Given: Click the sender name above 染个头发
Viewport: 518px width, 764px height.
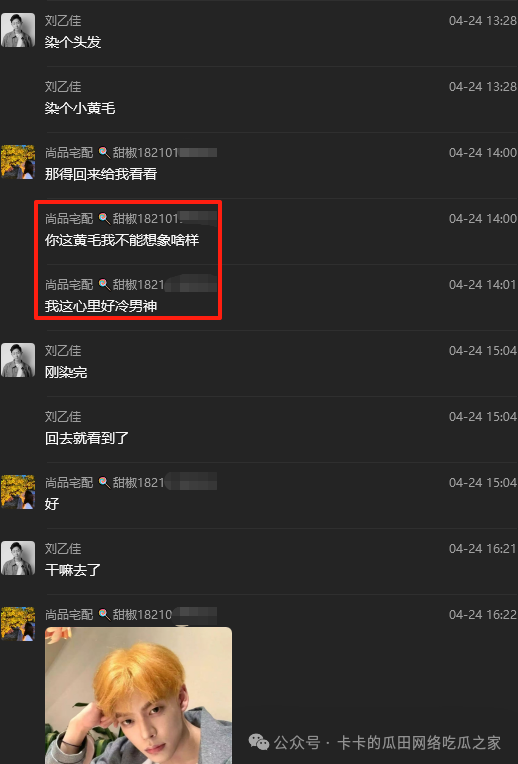Looking at the screenshot, I should coord(63,20).
